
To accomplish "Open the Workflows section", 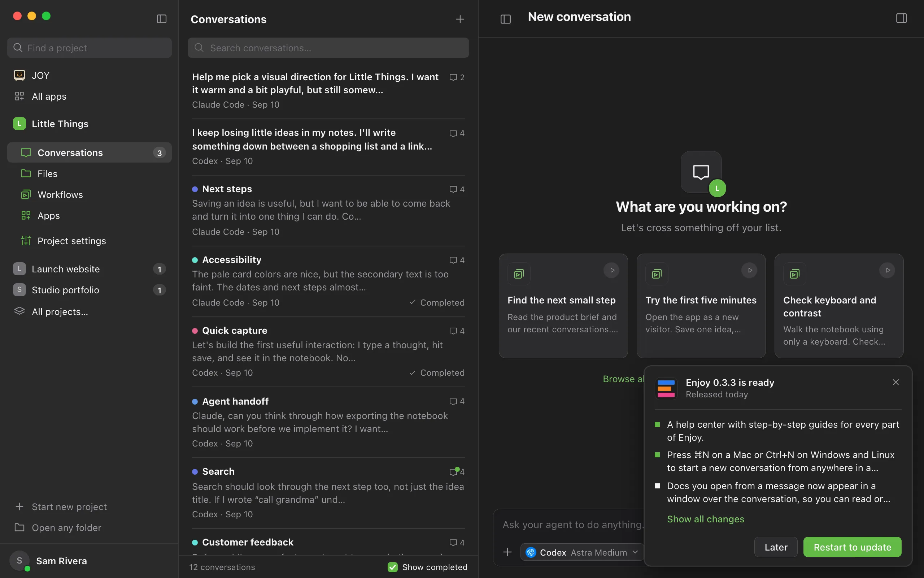I will (90, 195).
